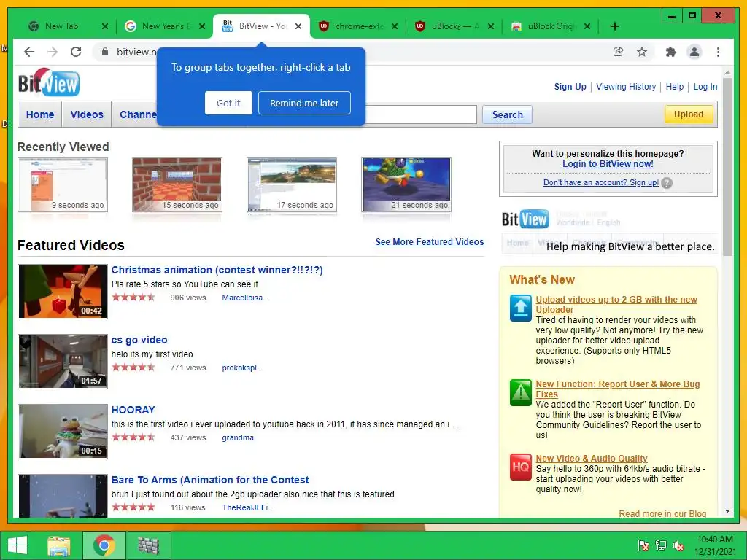The image size is (747, 560).
Task: Open the brick wall firewall taskbar app
Action: (148, 545)
